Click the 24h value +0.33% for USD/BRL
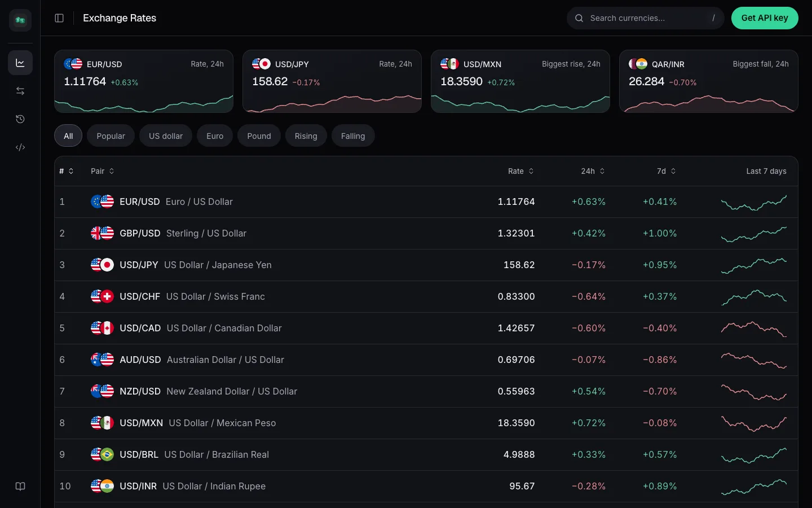Screen dimensions: 812x508 point(589,454)
